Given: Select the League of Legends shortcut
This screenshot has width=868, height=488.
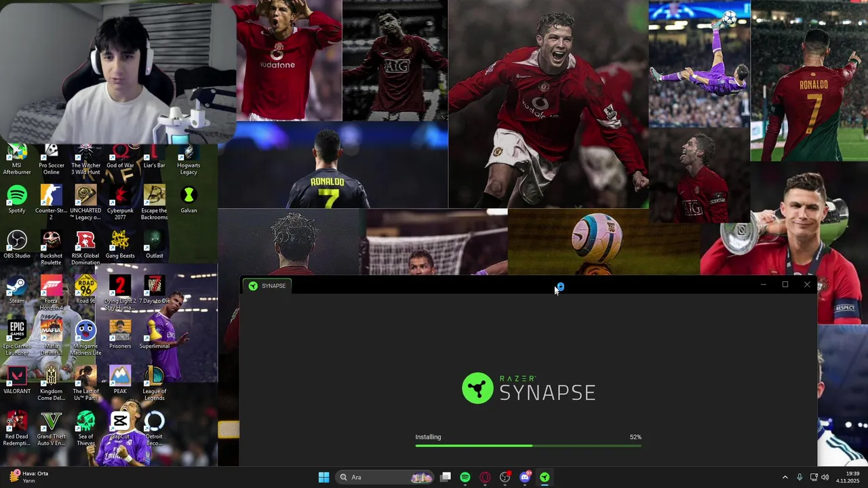Looking at the screenshot, I should (154, 384).
